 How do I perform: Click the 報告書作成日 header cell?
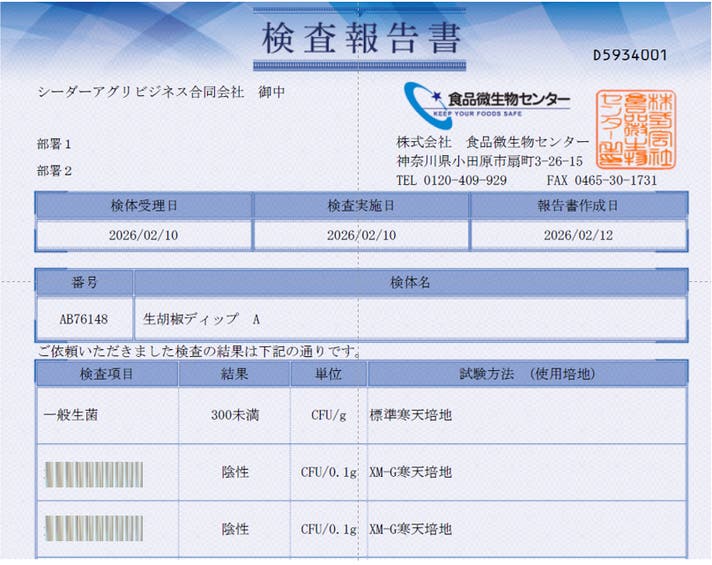578,205
